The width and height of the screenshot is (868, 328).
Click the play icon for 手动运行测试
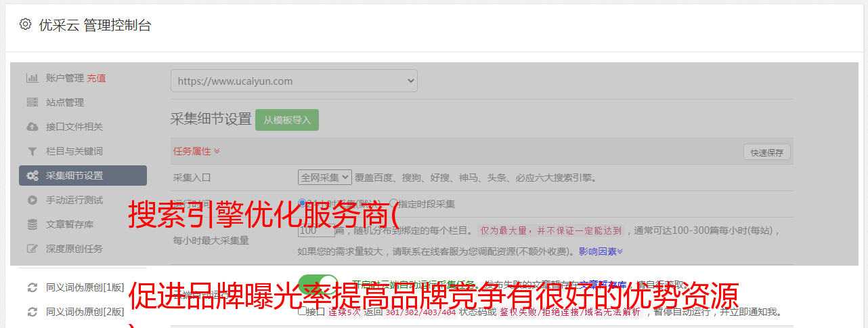click(x=32, y=200)
